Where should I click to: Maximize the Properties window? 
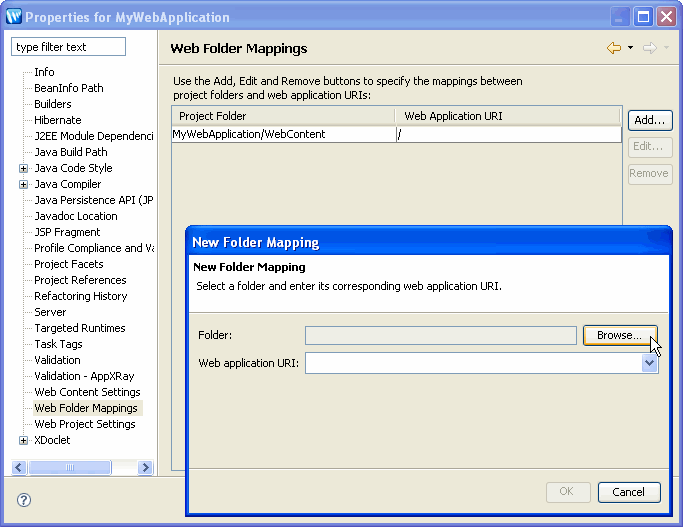click(643, 17)
